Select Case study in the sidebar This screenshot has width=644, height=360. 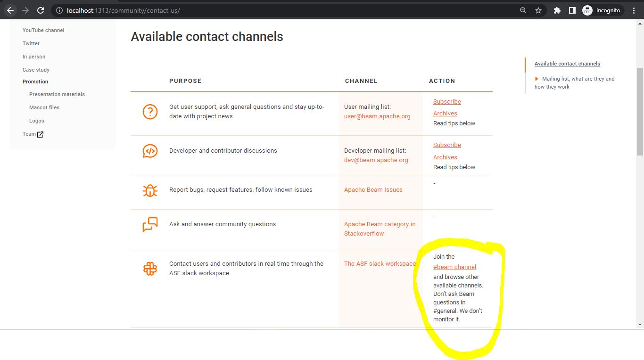[x=36, y=70]
